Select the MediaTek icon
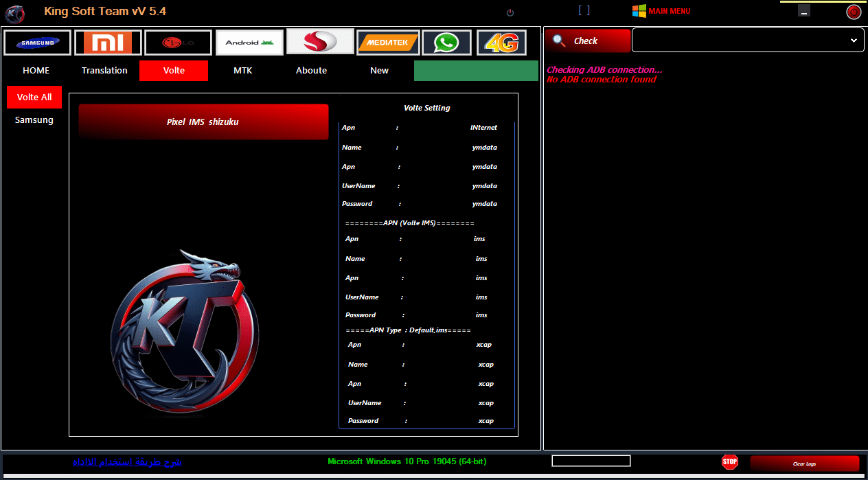 pyautogui.click(x=387, y=42)
